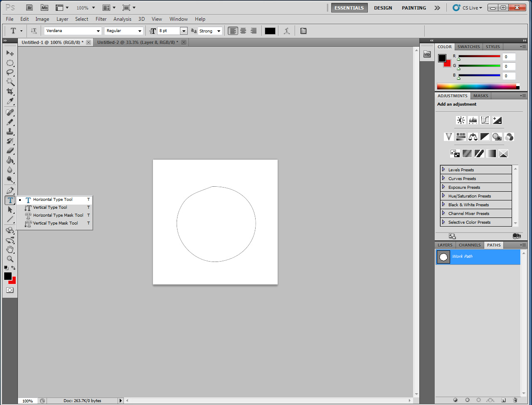Select the Eraser tool
The height and width of the screenshot is (405, 532).
click(10, 151)
